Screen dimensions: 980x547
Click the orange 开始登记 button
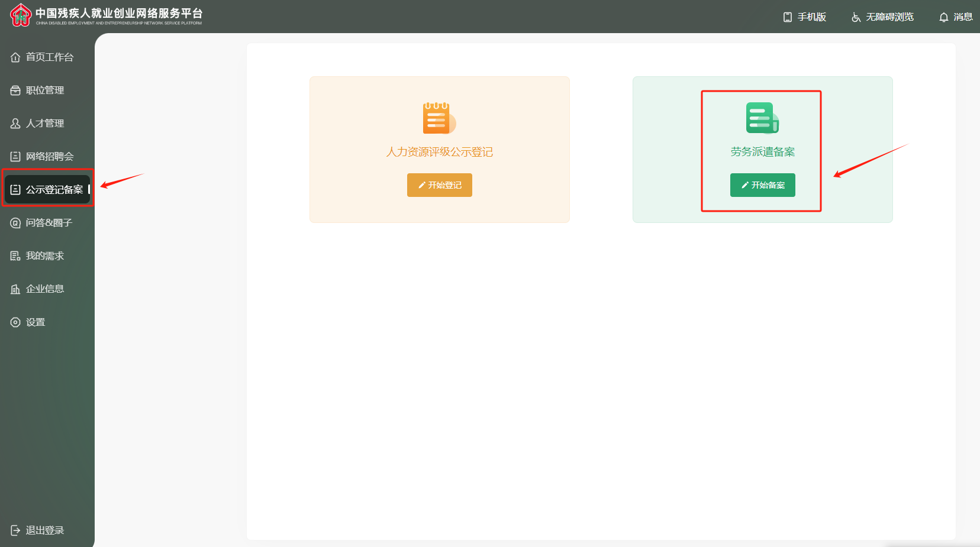point(440,185)
